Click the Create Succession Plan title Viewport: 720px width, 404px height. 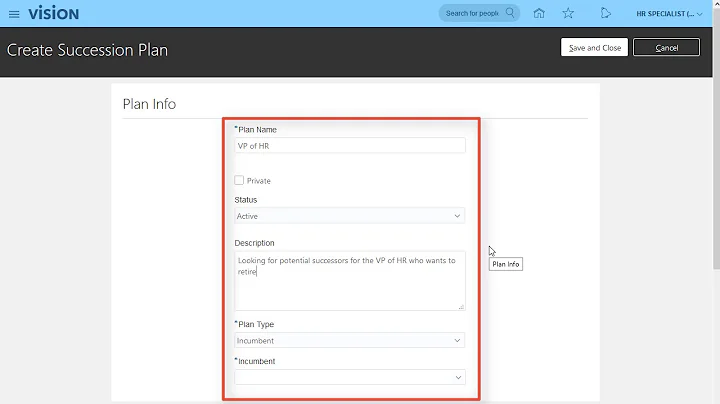(87, 50)
